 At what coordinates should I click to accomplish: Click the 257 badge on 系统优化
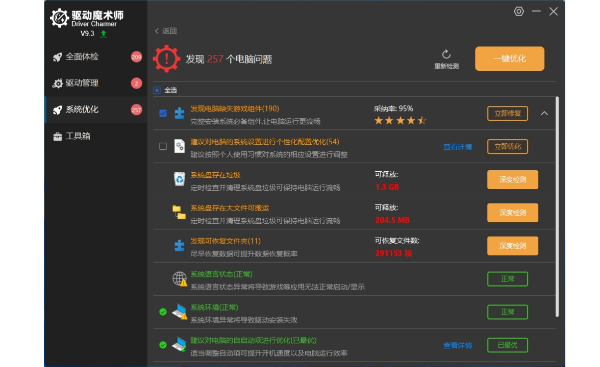[136, 110]
